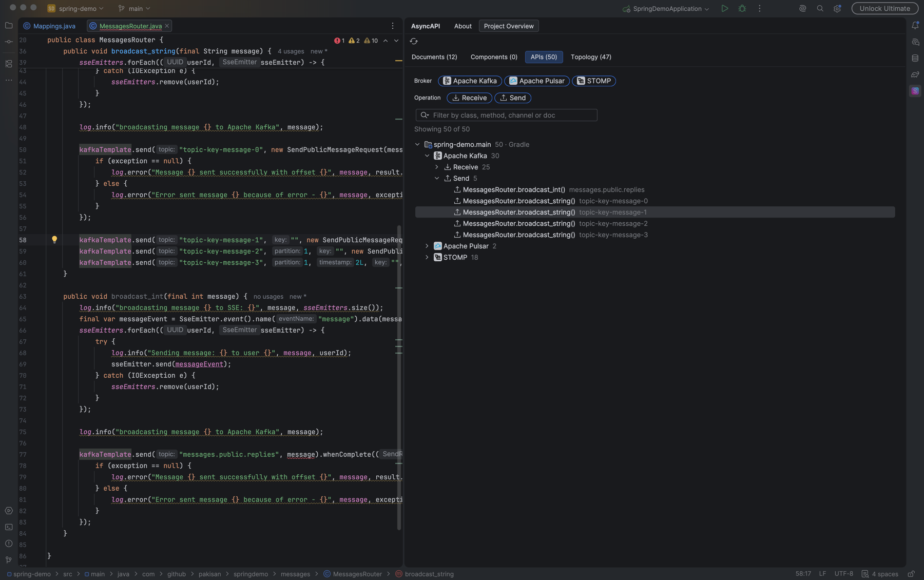Select the APIs (50) tab
This screenshot has height=580, width=924.
(544, 57)
